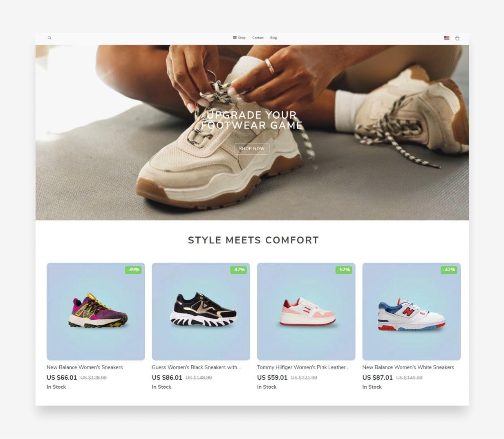The height and width of the screenshot is (439, 504).
Task: Open New Balance white sneaker image
Action: 411,311
